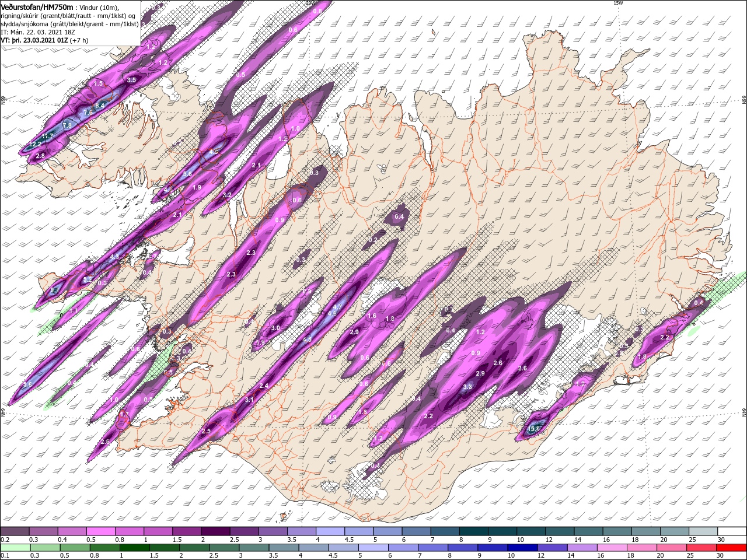The width and height of the screenshot is (747, 560).
Task: Click the 4.7 value in central Iceland
Action: point(337,307)
